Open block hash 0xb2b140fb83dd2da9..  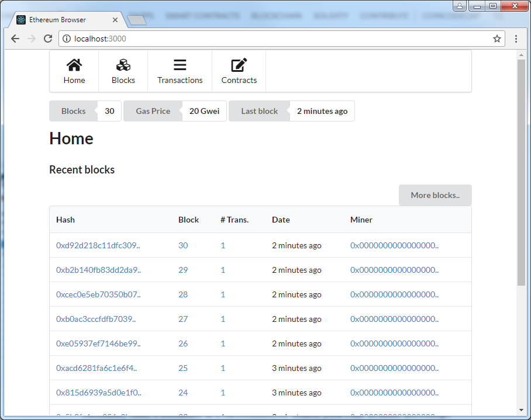[99, 270]
